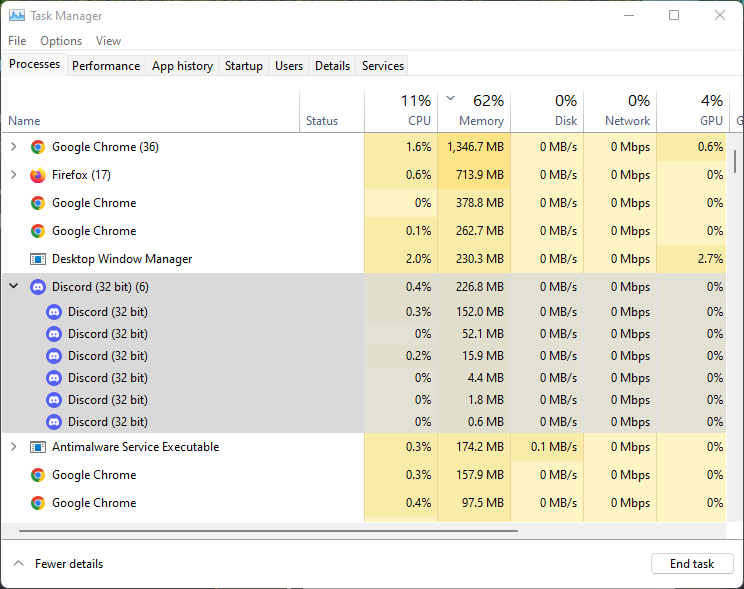Image resolution: width=744 pixels, height=589 pixels.
Task: Click the Google Chrome (36) icon
Action: (x=38, y=147)
